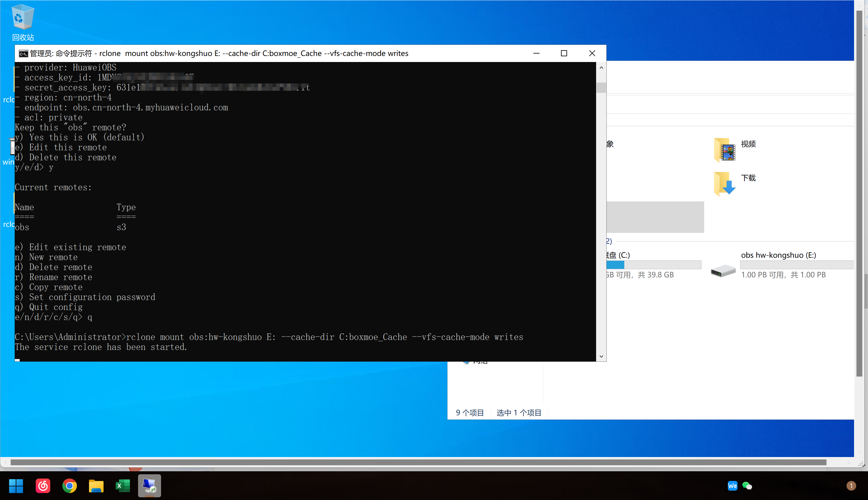The height and width of the screenshot is (500, 868).
Task: Click the Windows Start button
Action: [16, 486]
